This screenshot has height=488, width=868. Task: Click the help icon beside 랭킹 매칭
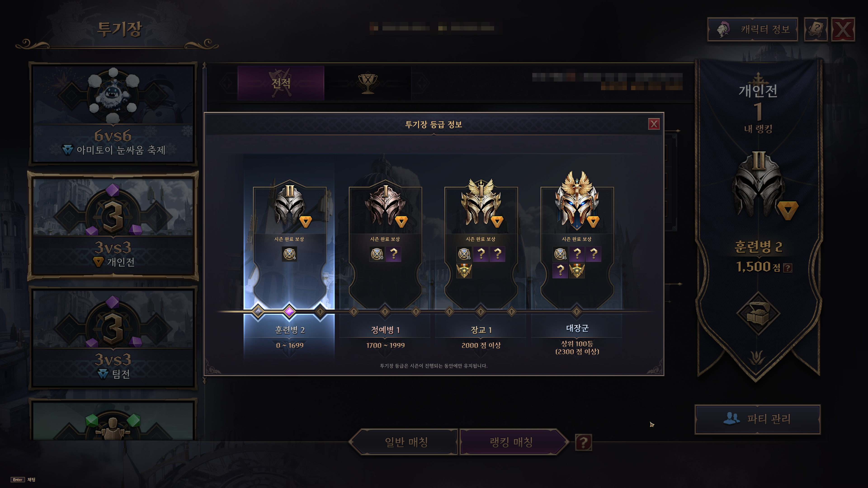point(583,442)
